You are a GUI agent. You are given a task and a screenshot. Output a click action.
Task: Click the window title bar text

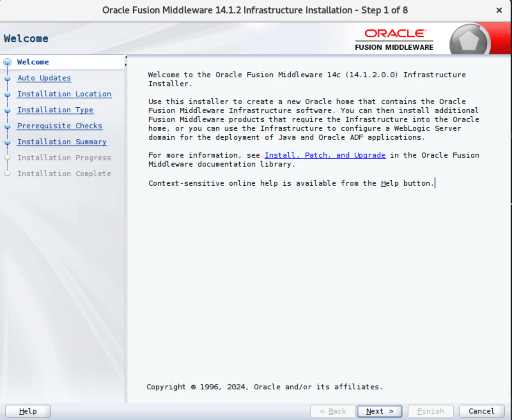[255, 10]
